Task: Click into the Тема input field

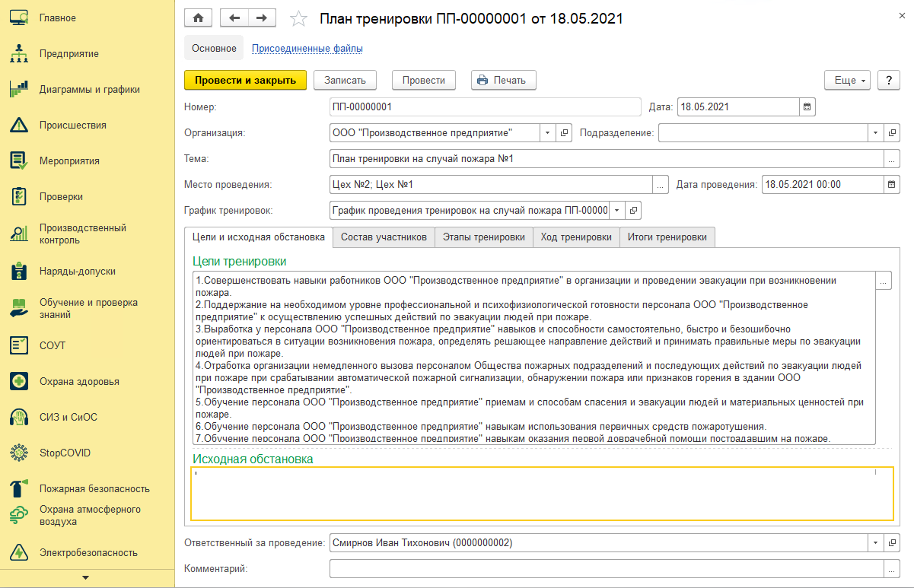Action: coord(607,158)
